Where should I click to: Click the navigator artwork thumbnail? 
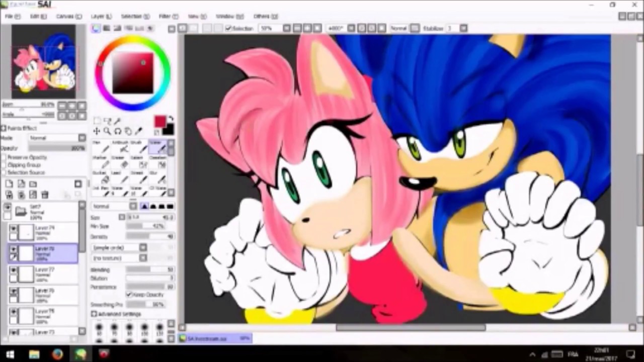click(x=44, y=61)
